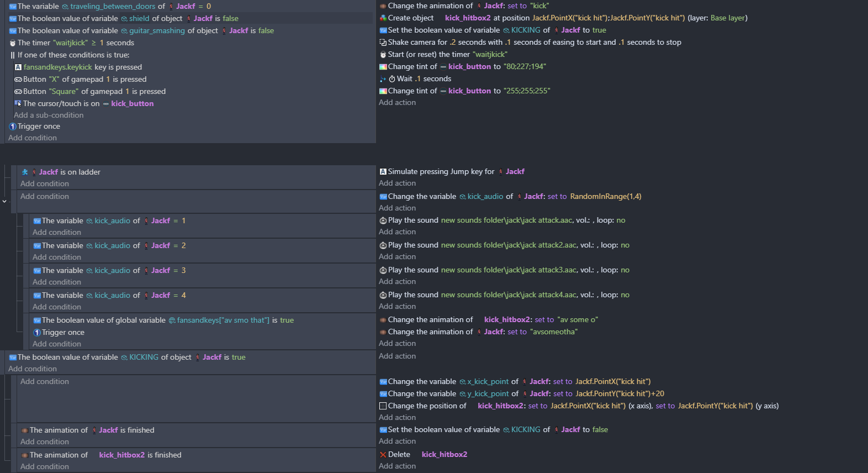Click "no" loop value for jack attack4.aac sound
Image resolution: width=868 pixels, height=473 pixels.
(624, 295)
